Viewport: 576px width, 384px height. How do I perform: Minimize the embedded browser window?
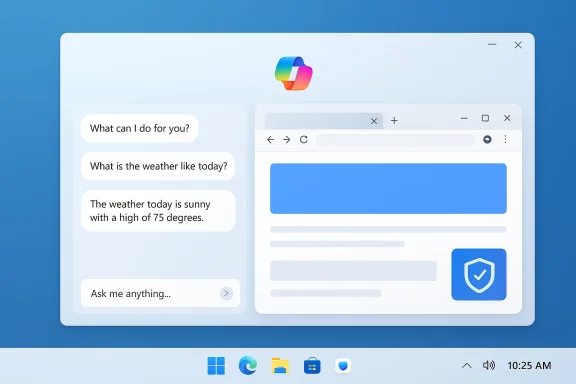pyautogui.click(x=464, y=118)
